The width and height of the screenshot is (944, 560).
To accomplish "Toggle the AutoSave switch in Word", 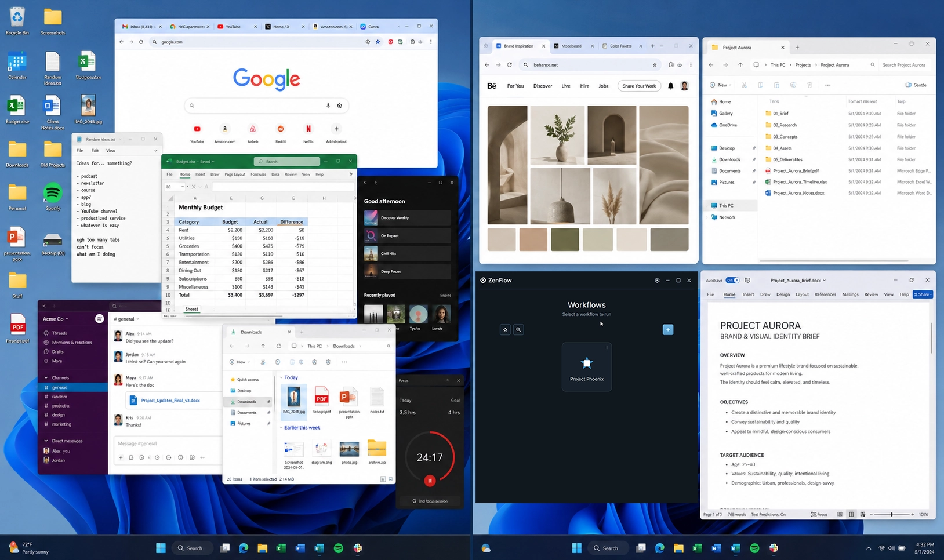I will coord(732,280).
